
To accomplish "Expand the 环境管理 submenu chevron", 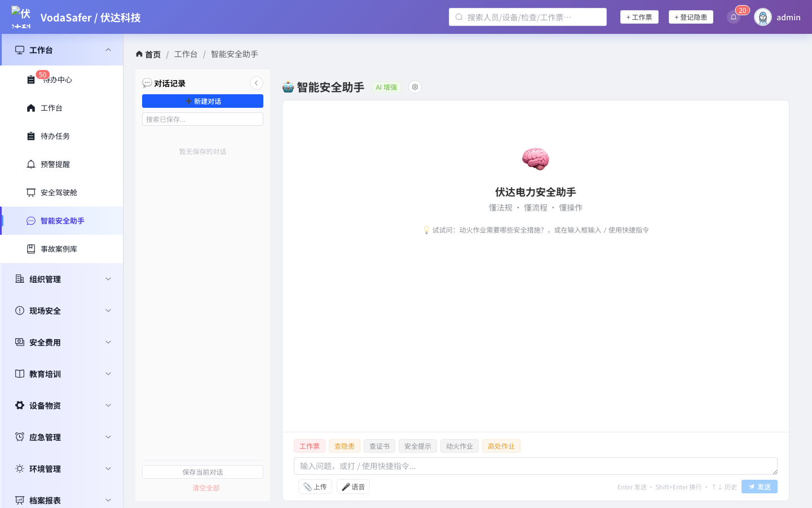I will pyautogui.click(x=108, y=468).
